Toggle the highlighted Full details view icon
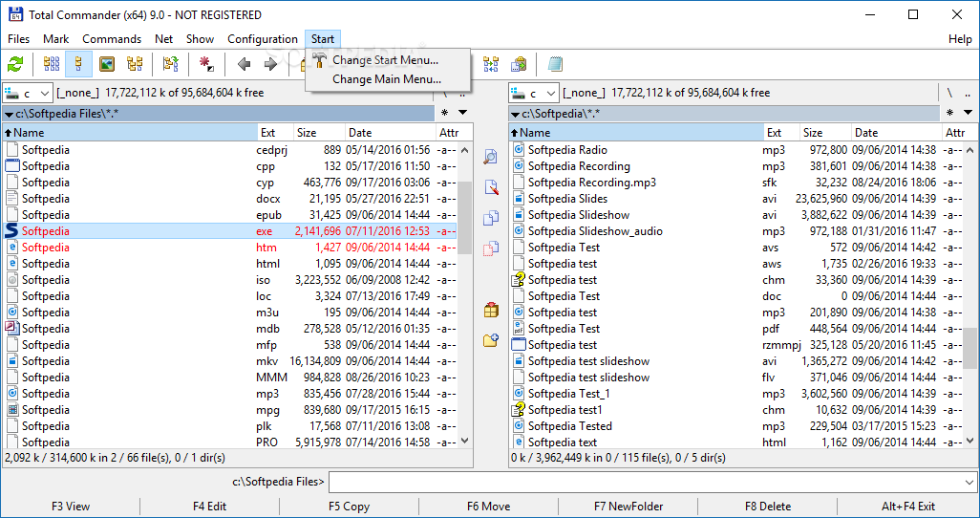Screen dimensions: 980x518 coord(78,64)
